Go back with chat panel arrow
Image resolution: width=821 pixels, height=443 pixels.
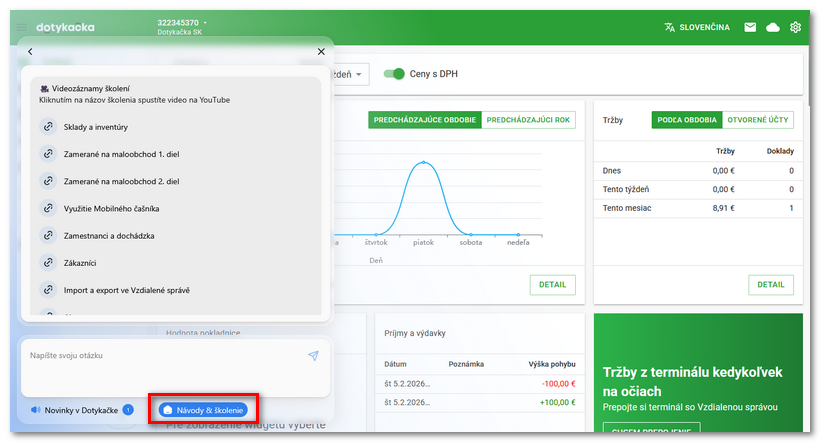tap(30, 51)
